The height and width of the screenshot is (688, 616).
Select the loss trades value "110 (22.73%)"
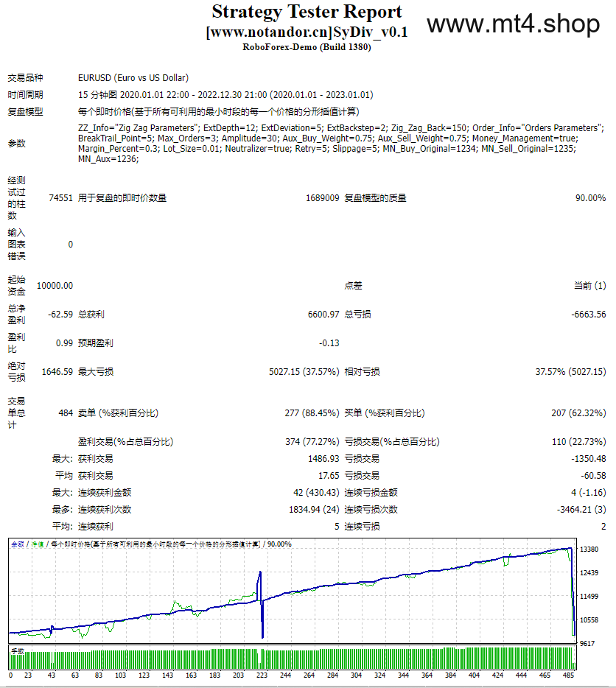coord(579,441)
